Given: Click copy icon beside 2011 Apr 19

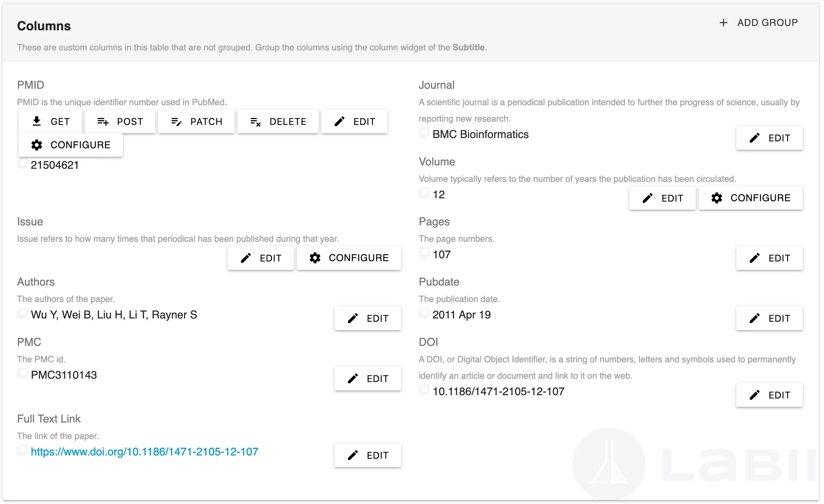Looking at the screenshot, I should click(424, 313).
